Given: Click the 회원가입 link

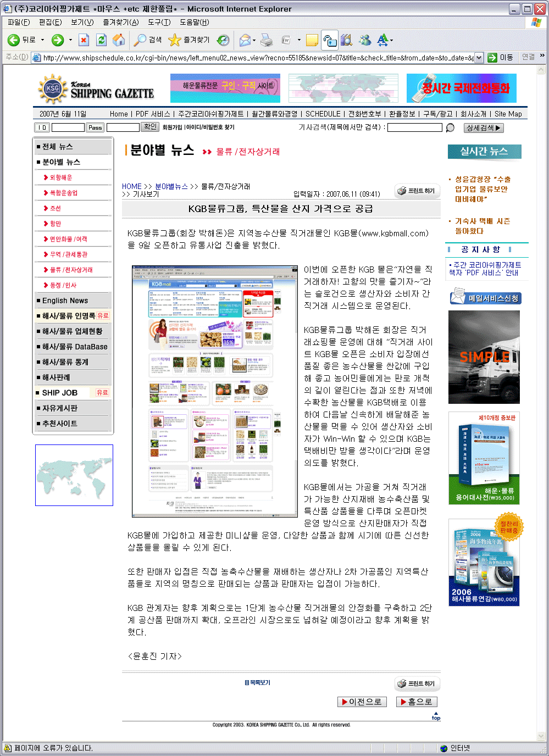Looking at the screenshot, I should click(x=173, y=127).
